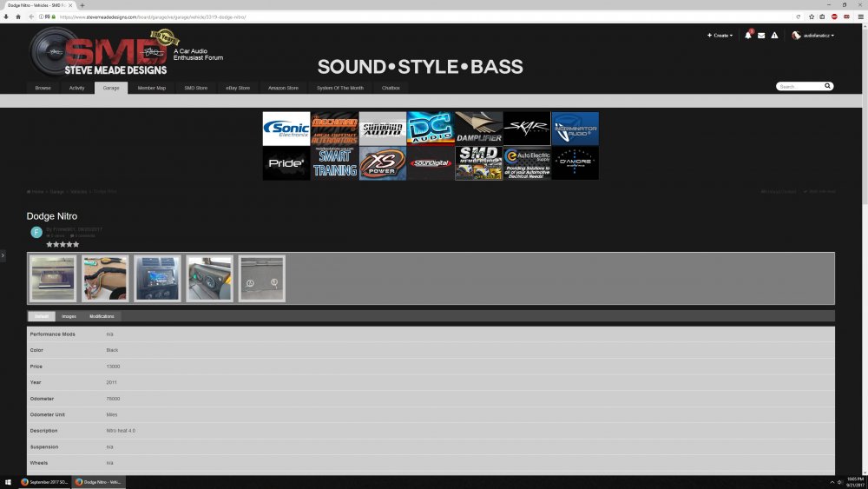Open a new browser tab

(82, 5)
